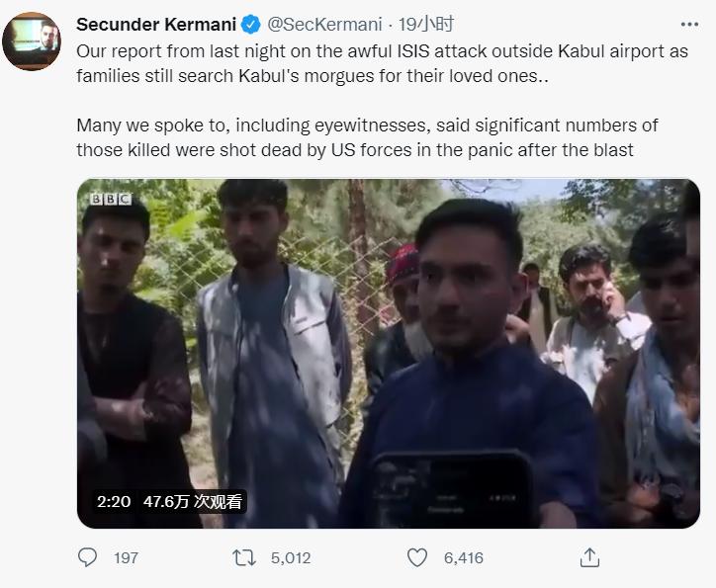Open the share tweet icon

tap(589, 557)
